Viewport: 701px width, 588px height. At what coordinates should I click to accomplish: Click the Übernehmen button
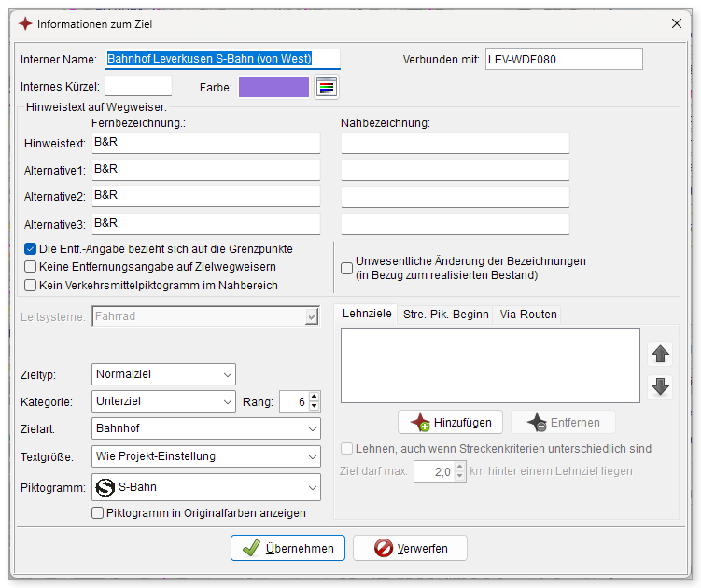coord(287,548)
